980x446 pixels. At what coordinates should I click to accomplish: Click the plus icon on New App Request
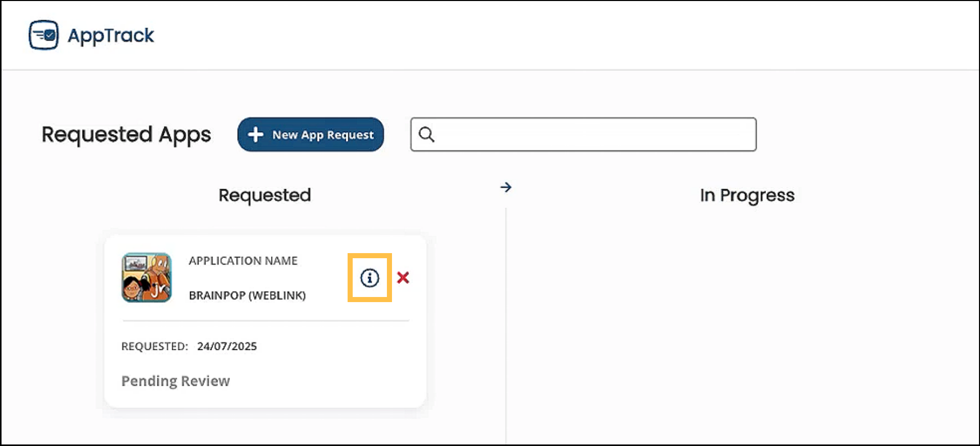coord(255,135)
